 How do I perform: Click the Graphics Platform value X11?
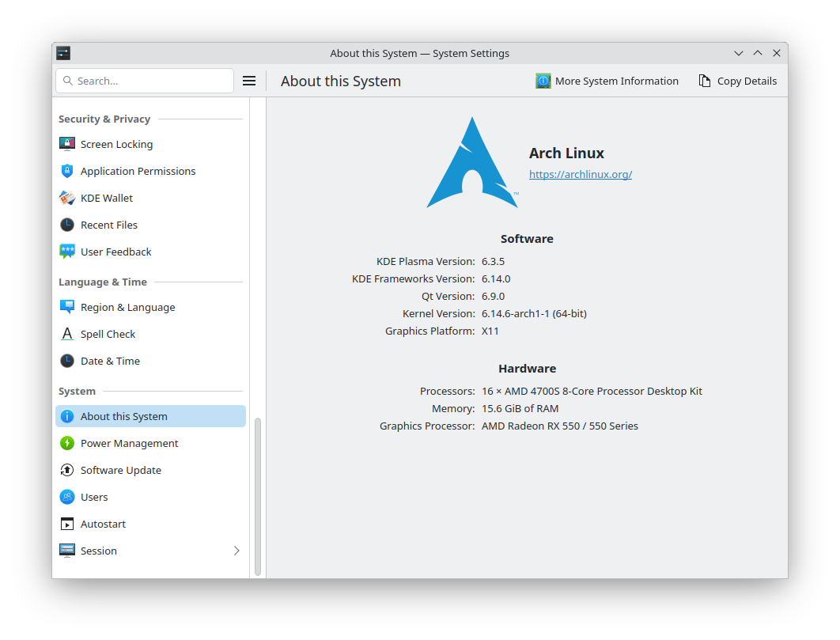coord(490,331)
